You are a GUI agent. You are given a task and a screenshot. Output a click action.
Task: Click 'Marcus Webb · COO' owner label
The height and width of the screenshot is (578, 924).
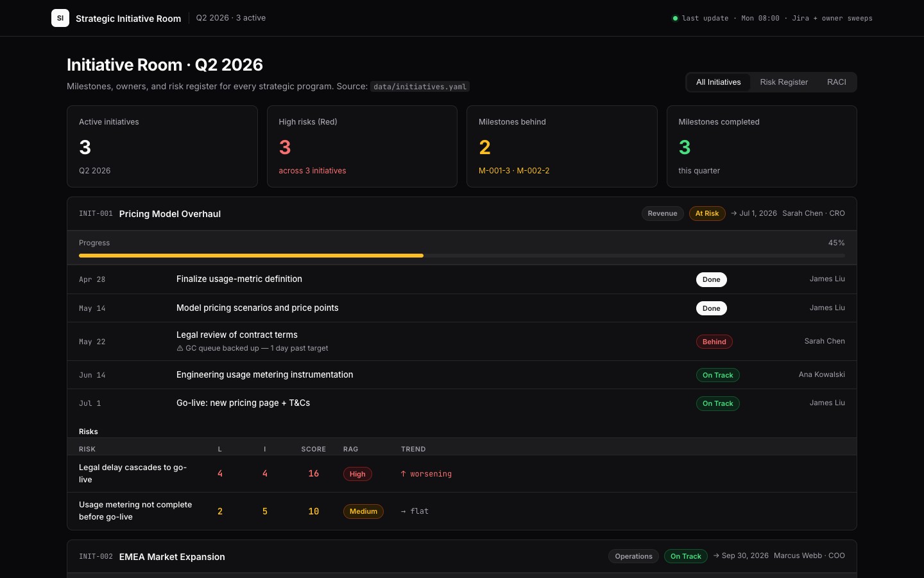[x=809, y=556]
